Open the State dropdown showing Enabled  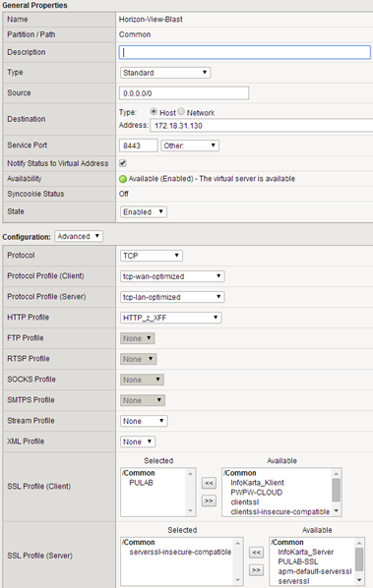(x=144, y=211)
